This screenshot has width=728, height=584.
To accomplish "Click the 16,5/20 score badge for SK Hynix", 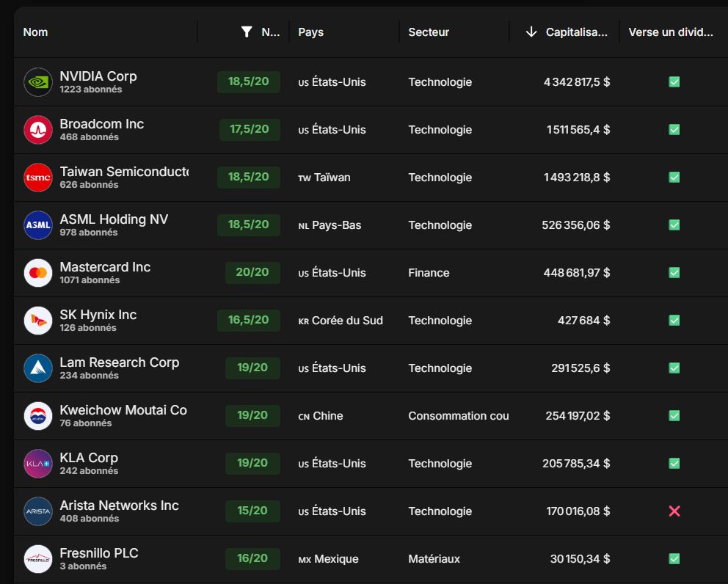I will (248, 321).
